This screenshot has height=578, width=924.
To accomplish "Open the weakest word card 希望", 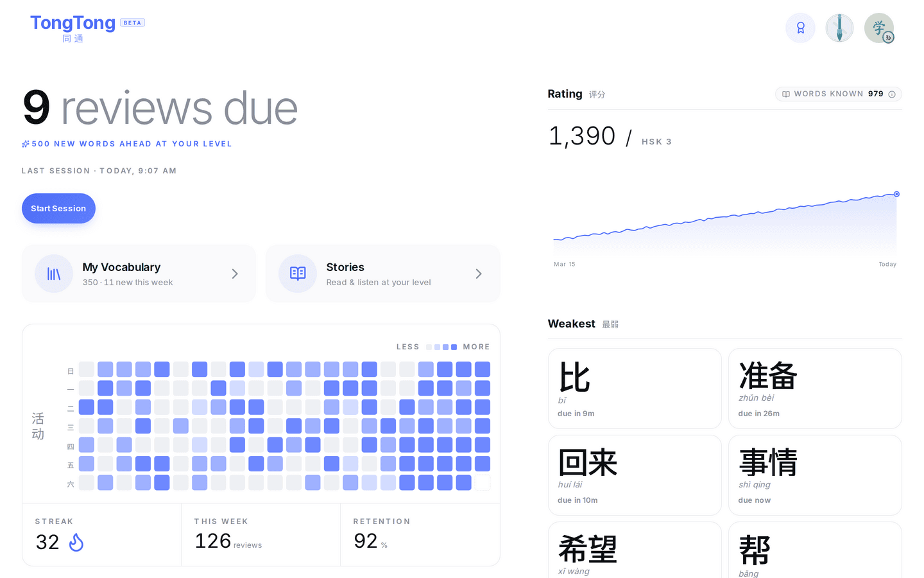I will click(635, 550).
